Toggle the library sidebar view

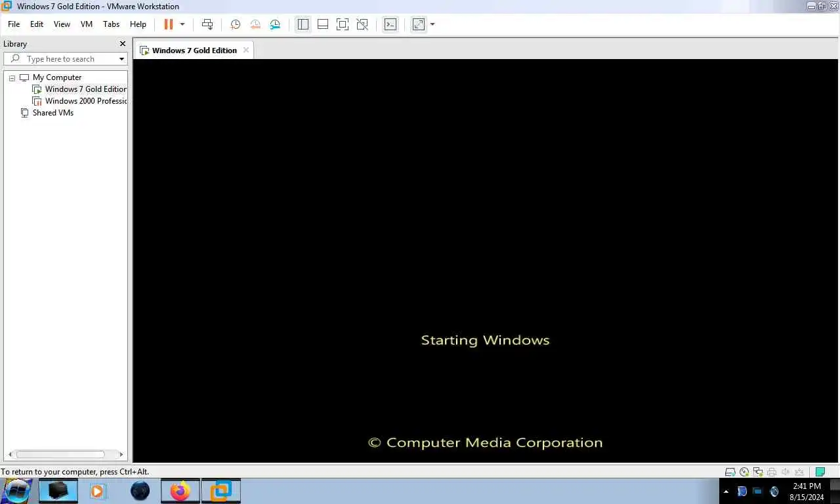(x=303, y=24)
